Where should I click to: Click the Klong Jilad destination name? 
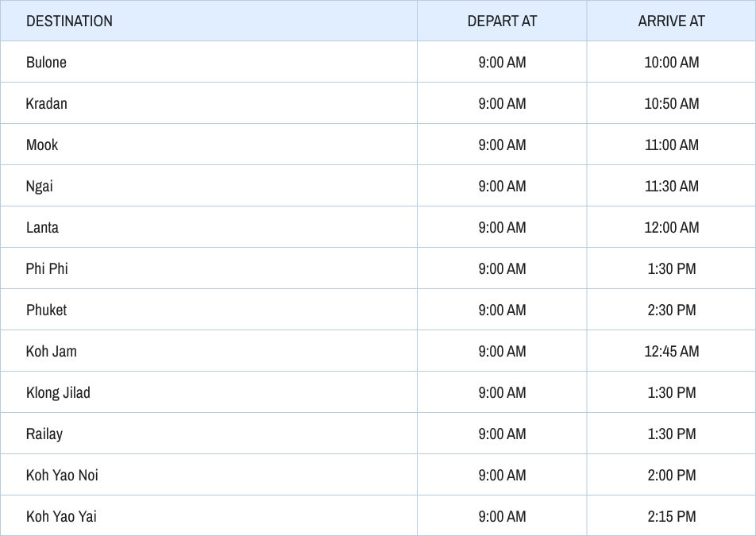point(58,392)
